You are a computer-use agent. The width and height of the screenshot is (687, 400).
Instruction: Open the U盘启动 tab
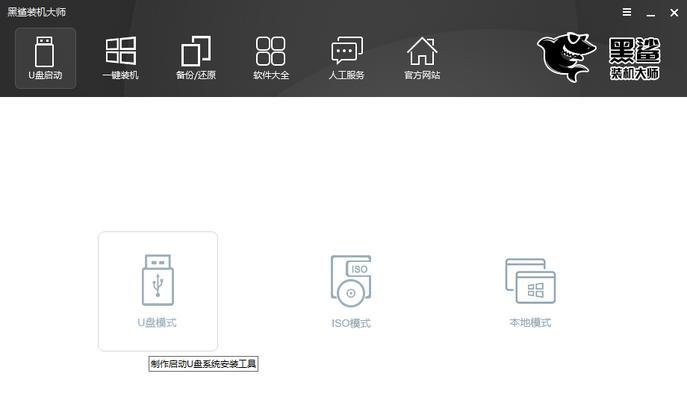click(x=45, y=58)
